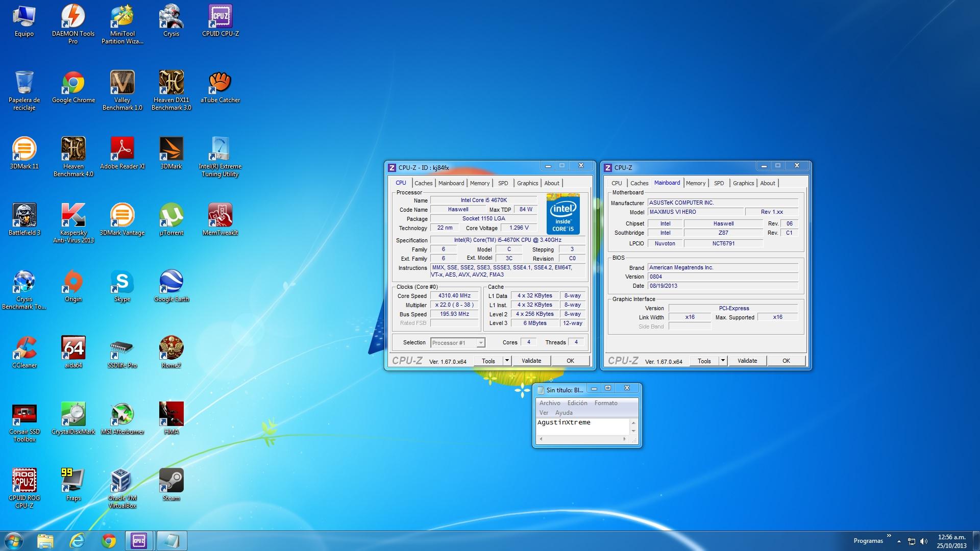Open Oracle VM VirtualBox shortcut
Screen dimensions: 980x551
[x=122, y=489]
